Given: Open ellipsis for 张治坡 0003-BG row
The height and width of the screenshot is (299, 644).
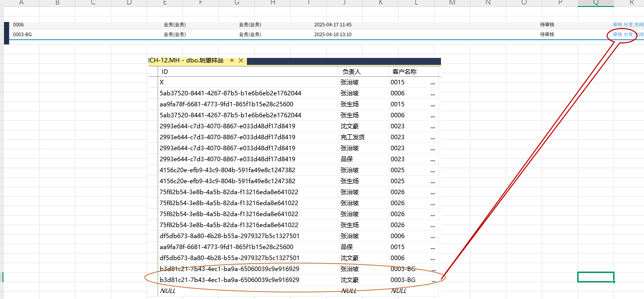Looking at the screenshot, I should [x=432, y=269].
